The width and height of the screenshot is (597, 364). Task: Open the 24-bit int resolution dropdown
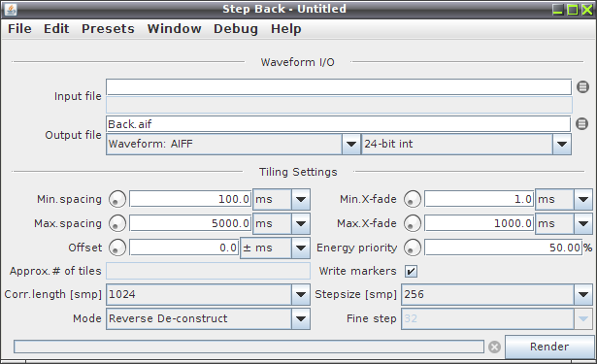(466, 144)
